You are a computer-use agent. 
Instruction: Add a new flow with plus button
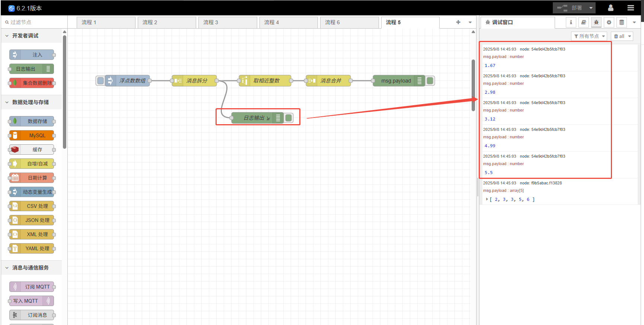point(458,22)
